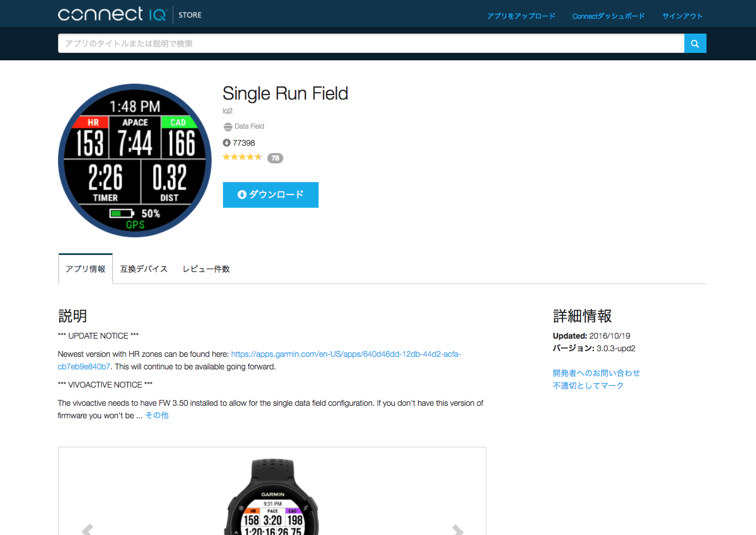756x535 pixels.
Task: Click the download count arrow icon
Action: (226, 143)
